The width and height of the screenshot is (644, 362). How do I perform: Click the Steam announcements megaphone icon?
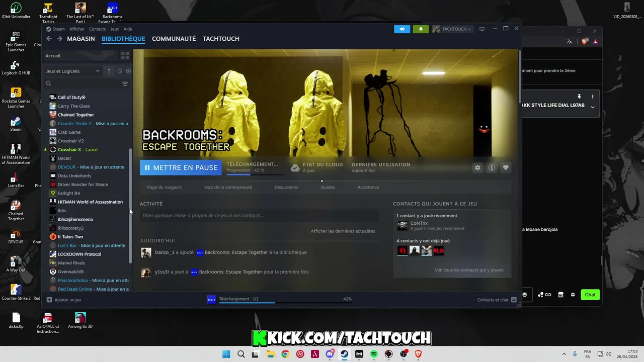tap(402, 29)
